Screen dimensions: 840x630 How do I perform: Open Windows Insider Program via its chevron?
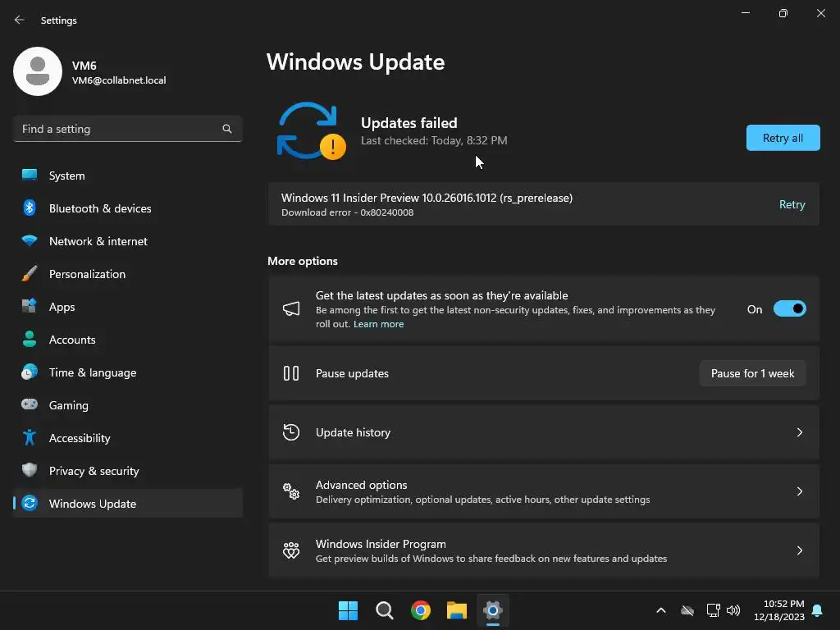[x=799, y=550]
